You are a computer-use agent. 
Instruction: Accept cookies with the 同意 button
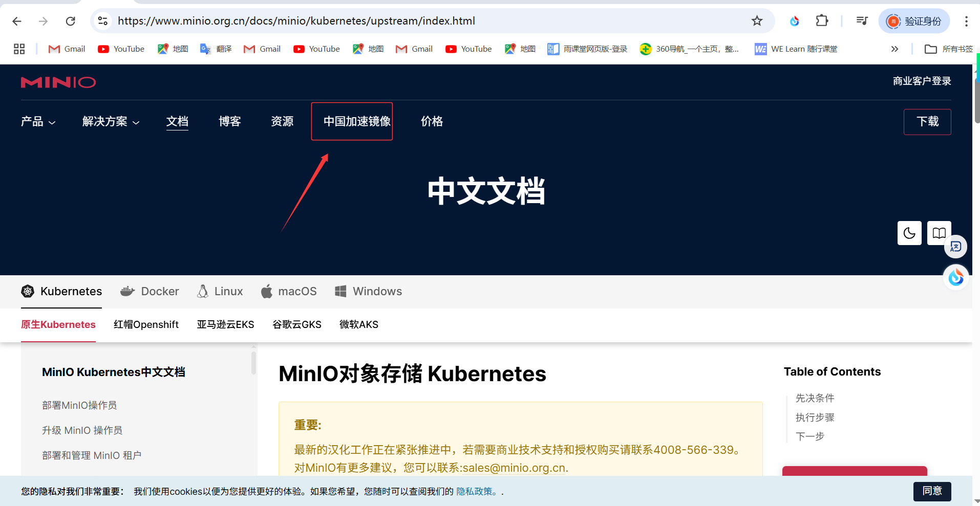pos(932,491)
